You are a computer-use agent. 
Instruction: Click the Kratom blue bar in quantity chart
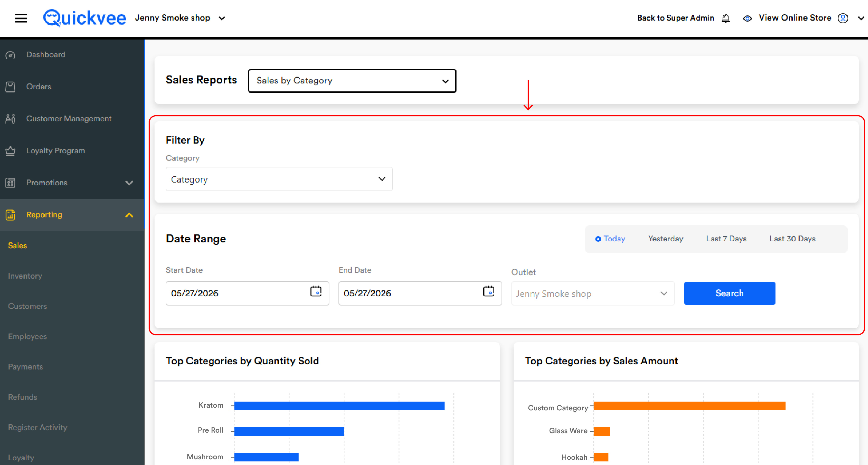[x=340, y=406]
